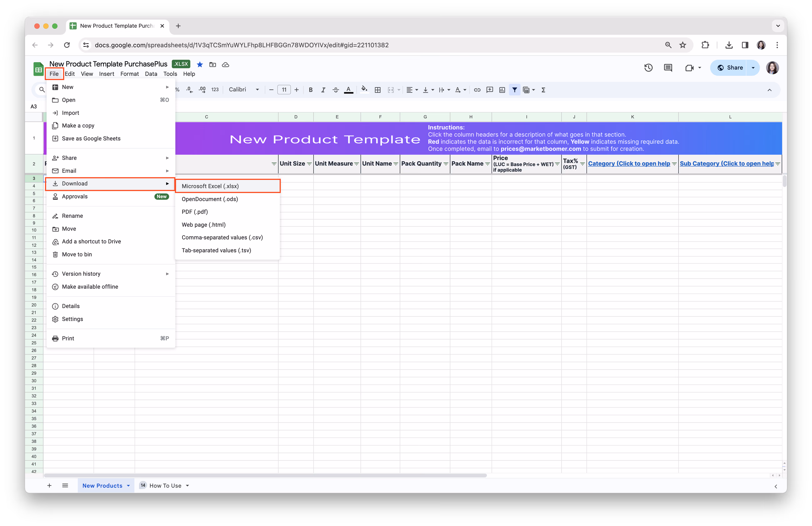
Task: Open a new browser tab
Action: (178, 26)
